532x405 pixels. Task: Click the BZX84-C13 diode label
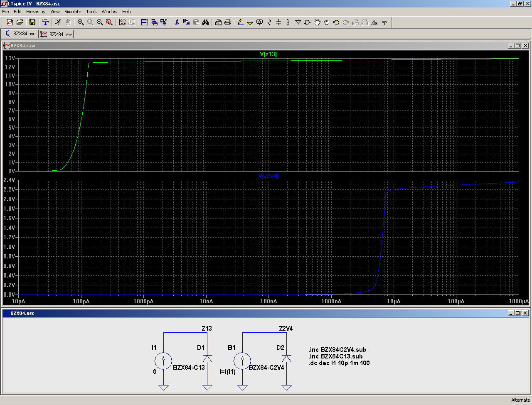click(x=189, y=368)
